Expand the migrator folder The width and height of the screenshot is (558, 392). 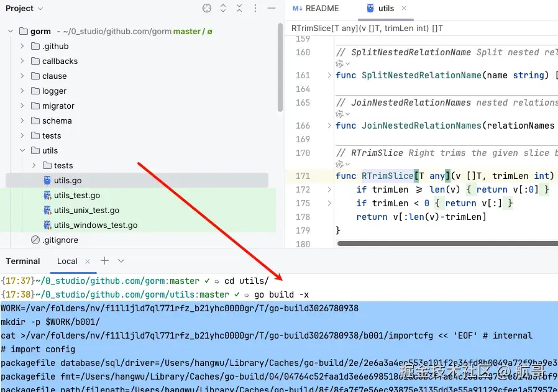tap(22, 106)
